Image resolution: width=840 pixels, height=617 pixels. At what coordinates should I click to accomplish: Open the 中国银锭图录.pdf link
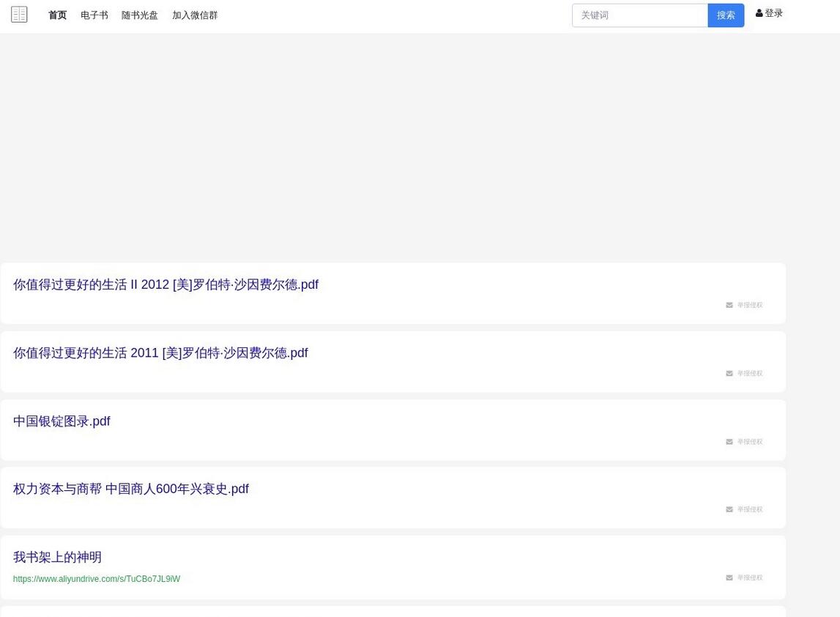[x=62, y=421]
